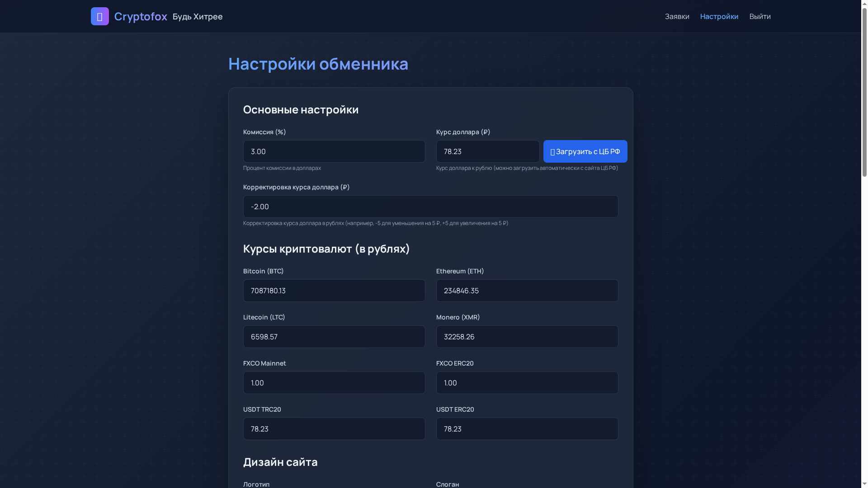
Task: Select the FXCO Mainnet value field
Action: (334, 383)
